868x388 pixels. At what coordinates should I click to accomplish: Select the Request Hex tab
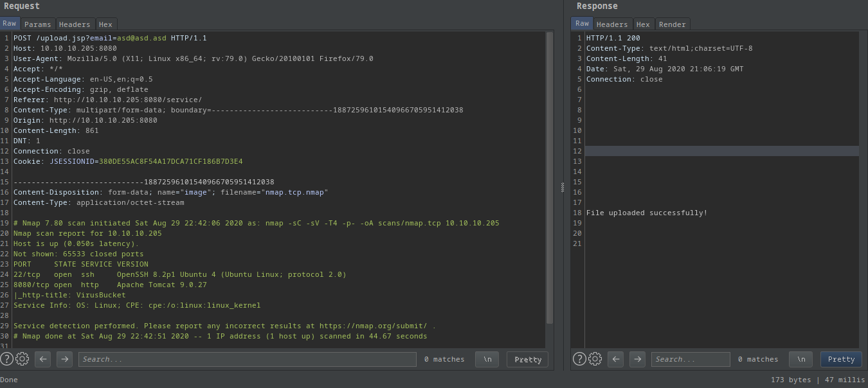tap(105, 24)
